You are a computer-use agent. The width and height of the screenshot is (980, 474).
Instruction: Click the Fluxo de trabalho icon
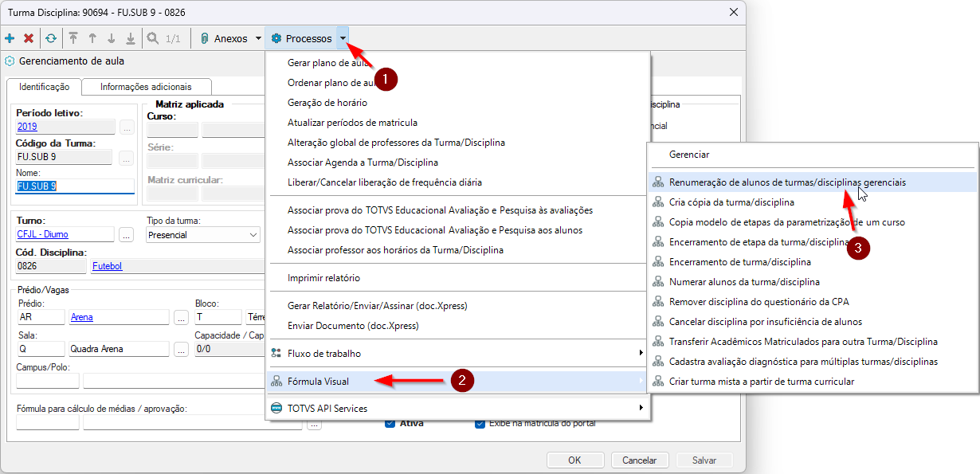pyautogui.click(x=276, y=353)
